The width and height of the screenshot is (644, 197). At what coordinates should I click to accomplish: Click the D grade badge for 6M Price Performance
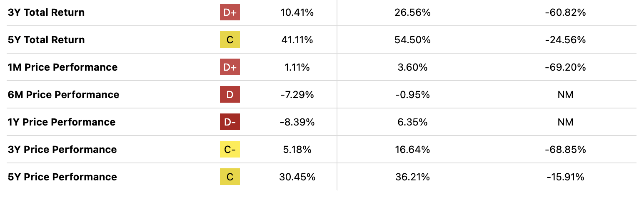click(x=230, y=95)
